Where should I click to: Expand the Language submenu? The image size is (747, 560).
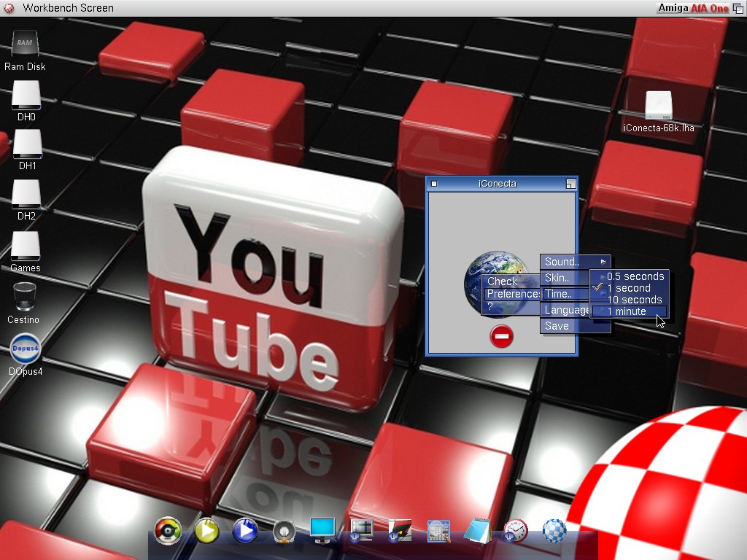(565, 310)
